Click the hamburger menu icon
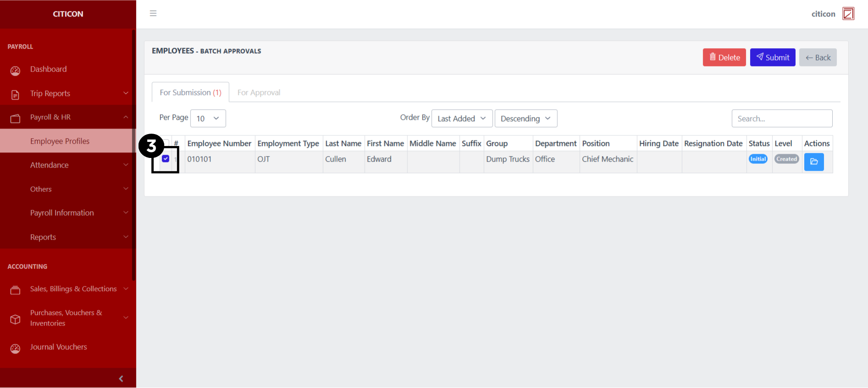Viewport: 868px width, 388px height. pos(153,13)
